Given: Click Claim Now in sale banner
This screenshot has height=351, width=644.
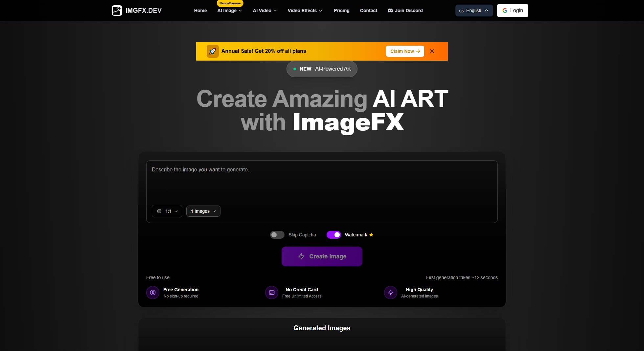Looking at the screenshot, I should click(x=405, y=51).
